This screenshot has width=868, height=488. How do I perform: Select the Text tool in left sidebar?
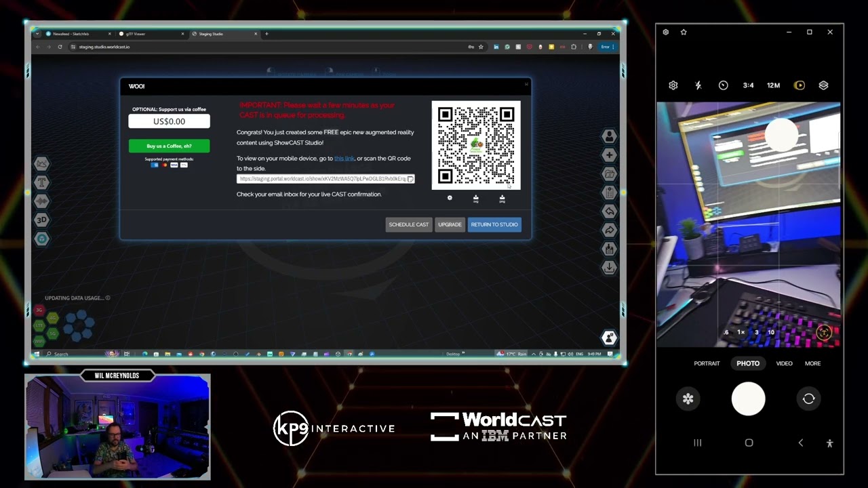point(41,182)
